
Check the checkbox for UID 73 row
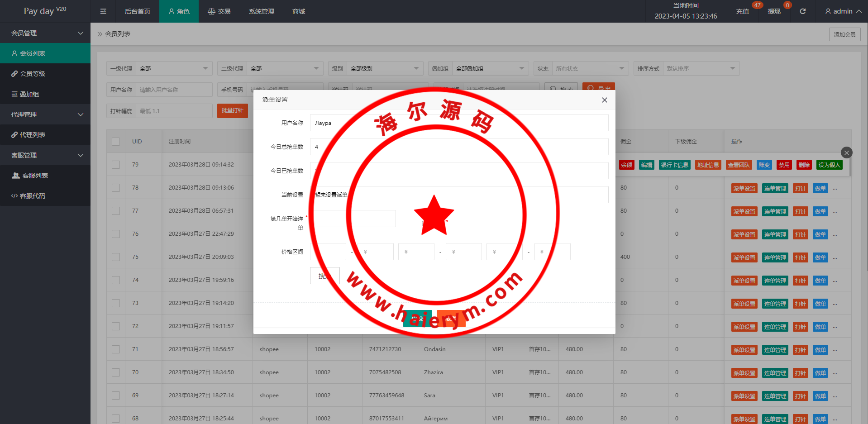(116, 303)
